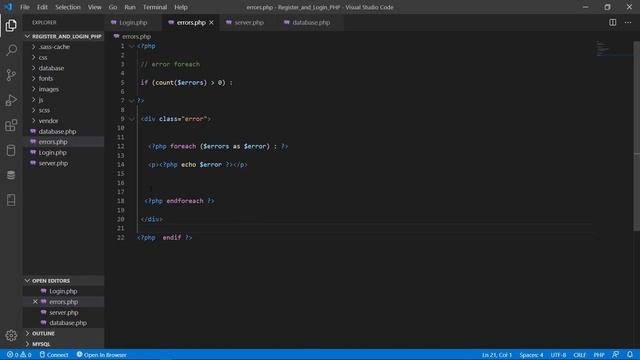Expand the MYSQL section

(x=63, y=344)
